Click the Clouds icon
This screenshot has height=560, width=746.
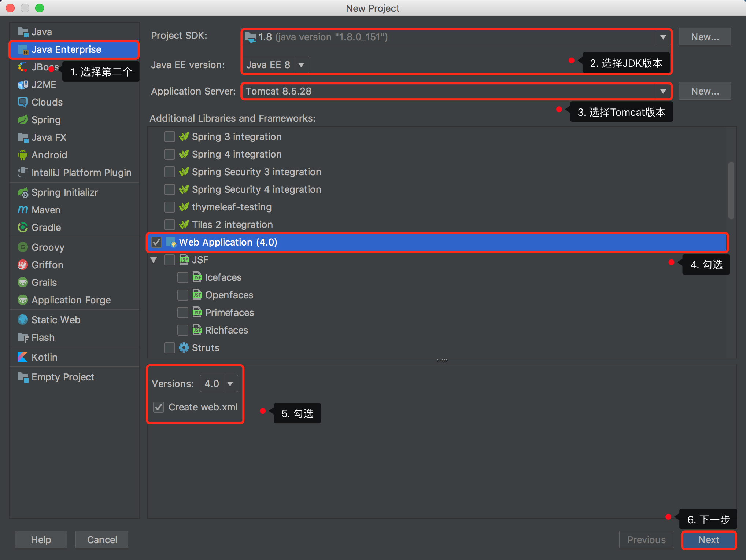tap(23, 102)
